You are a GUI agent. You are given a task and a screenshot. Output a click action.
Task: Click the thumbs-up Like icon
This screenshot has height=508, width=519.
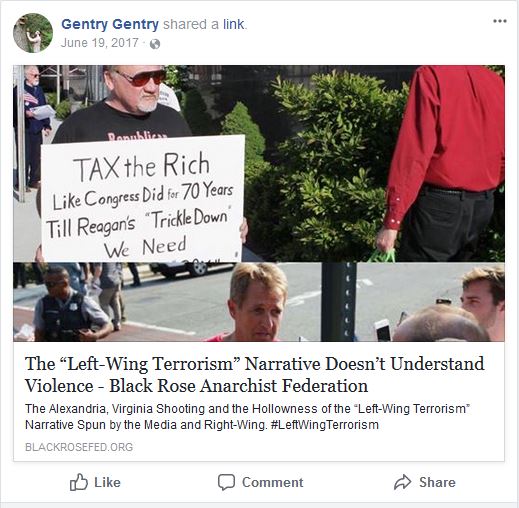pos(79,482)
